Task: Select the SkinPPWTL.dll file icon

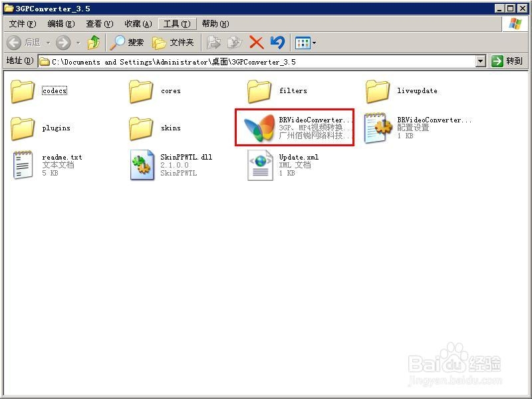Action: coord(142,165)
